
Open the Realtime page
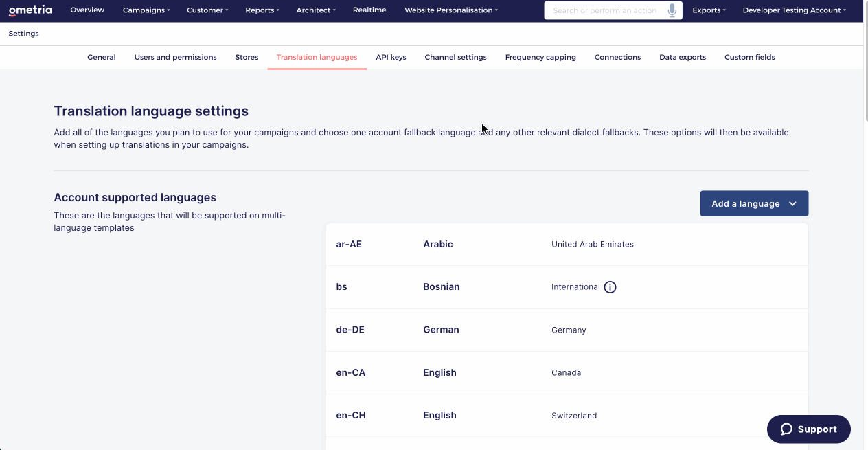click(x=369, y=10)
